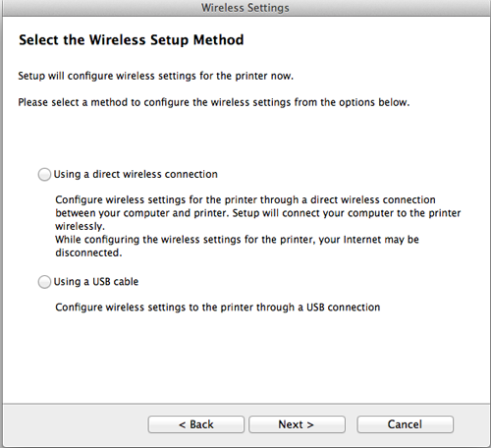The image size is (491, 448).
Task: Cancel the wireless setup dialog
Action: 405,424
